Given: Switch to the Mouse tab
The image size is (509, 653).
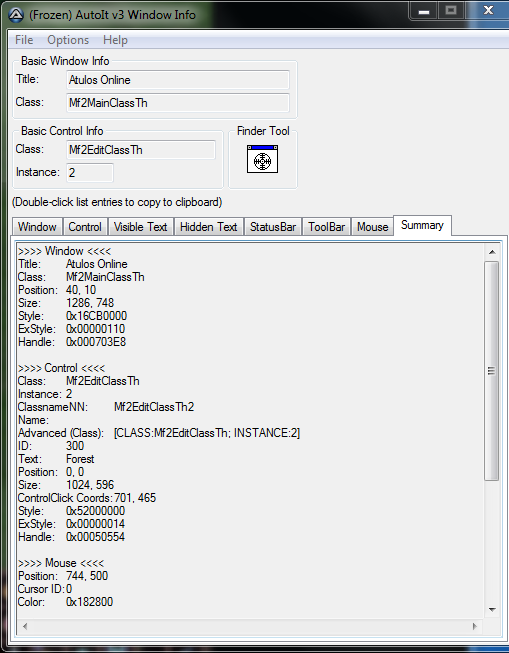Looking at the screenshot, I should (x=372, y=227).
